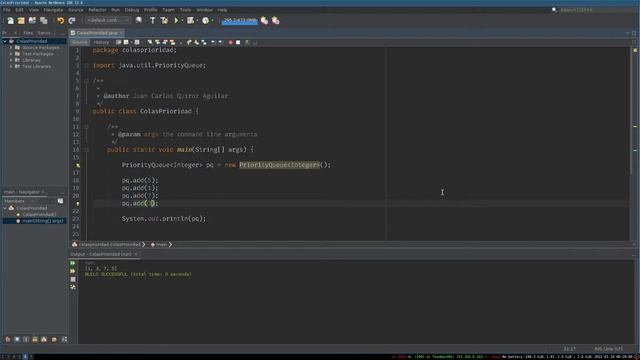Click the second profiler icon after memory bar
The height and width of the screenshot is (360, 640).
coord(276,20)
